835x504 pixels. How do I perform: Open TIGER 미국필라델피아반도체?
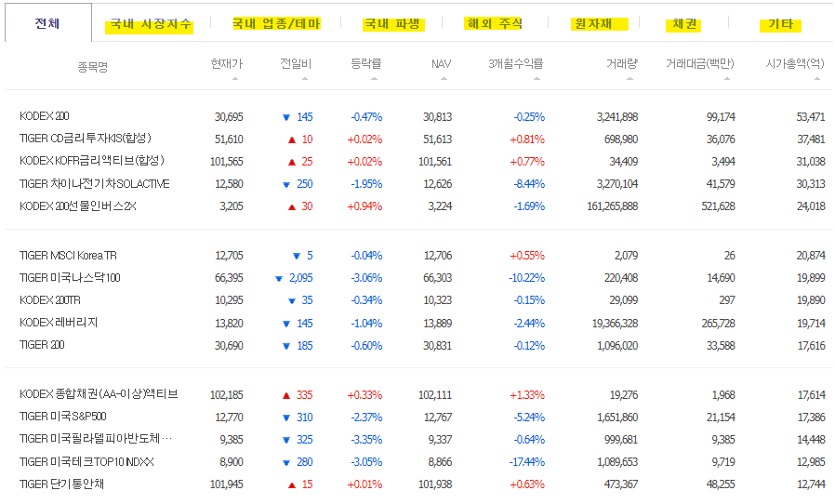click(96, 439)
